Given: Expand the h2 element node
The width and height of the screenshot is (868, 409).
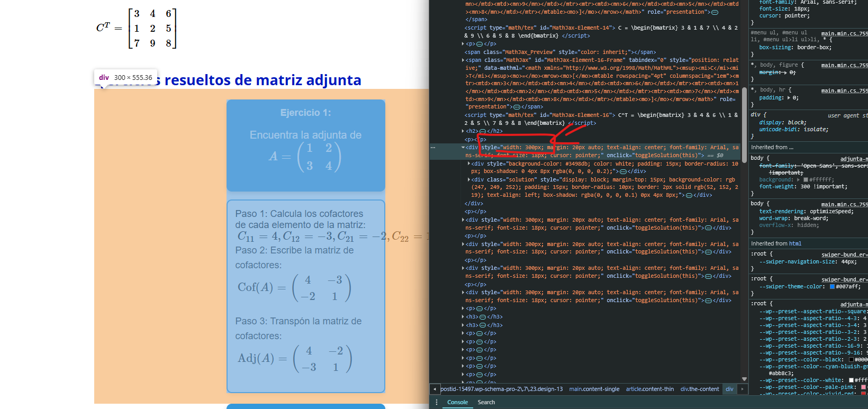Looking at the screenshot, I should pyautogui.click(x=463, y=131).
